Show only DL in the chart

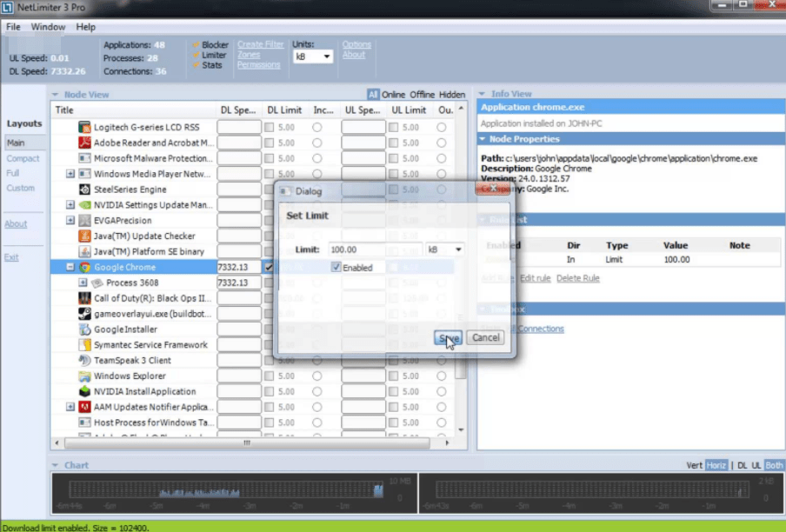pos(742,465)
